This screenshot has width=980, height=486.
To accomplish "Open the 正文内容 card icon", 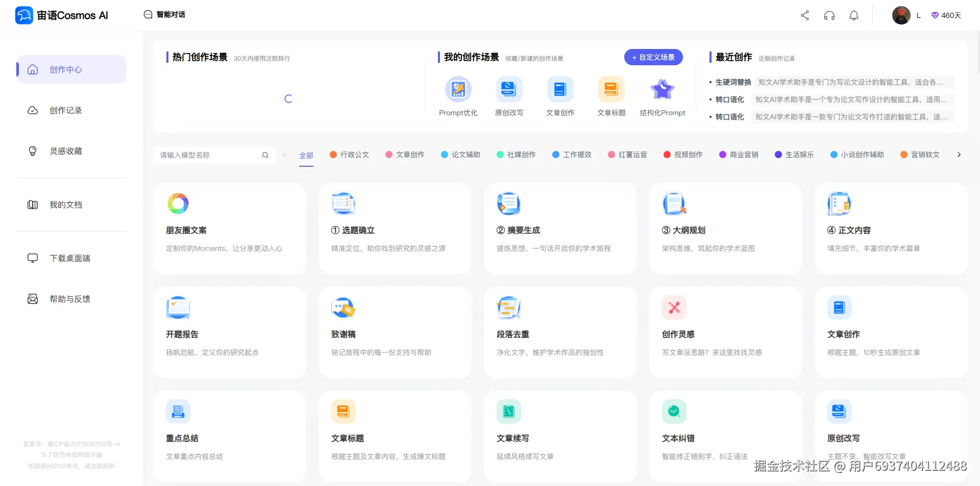I will click(x=840, y=203).
